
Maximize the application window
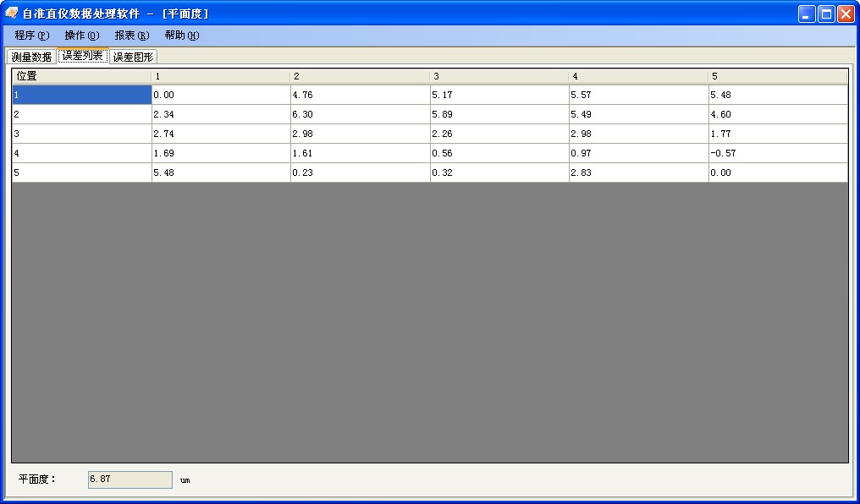[825, 14]
